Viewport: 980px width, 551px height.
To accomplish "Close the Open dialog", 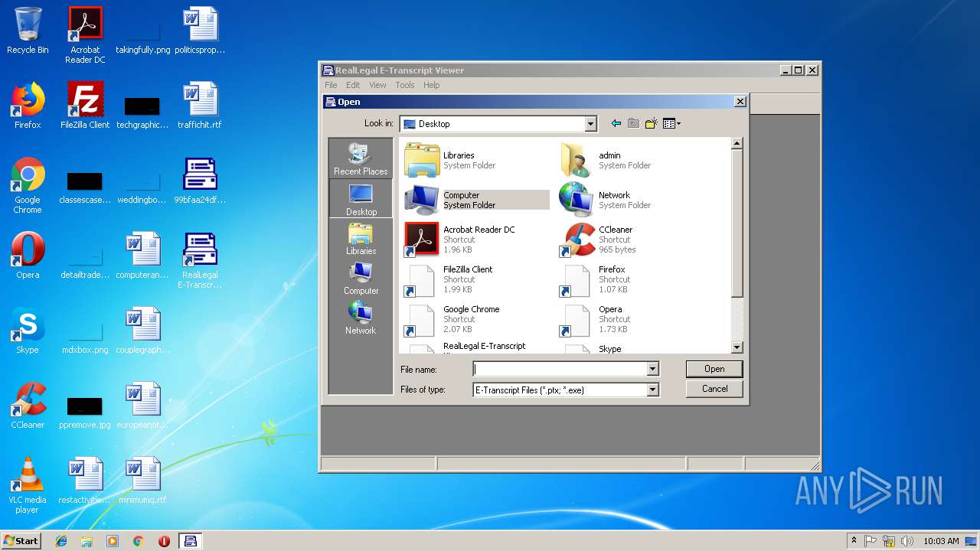I will coord(740,101).
